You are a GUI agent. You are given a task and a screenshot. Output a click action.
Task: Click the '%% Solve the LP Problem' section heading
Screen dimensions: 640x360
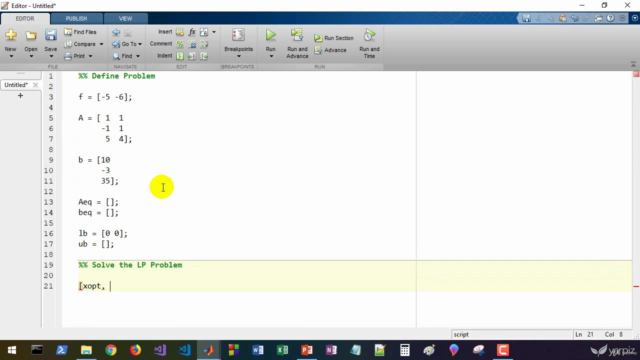tap(130, 265)
